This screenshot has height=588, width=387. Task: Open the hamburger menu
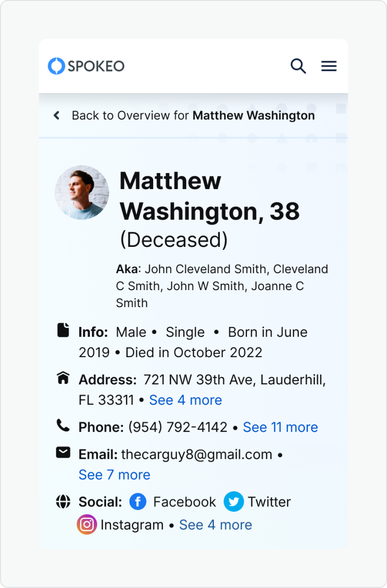coord(329,66)
